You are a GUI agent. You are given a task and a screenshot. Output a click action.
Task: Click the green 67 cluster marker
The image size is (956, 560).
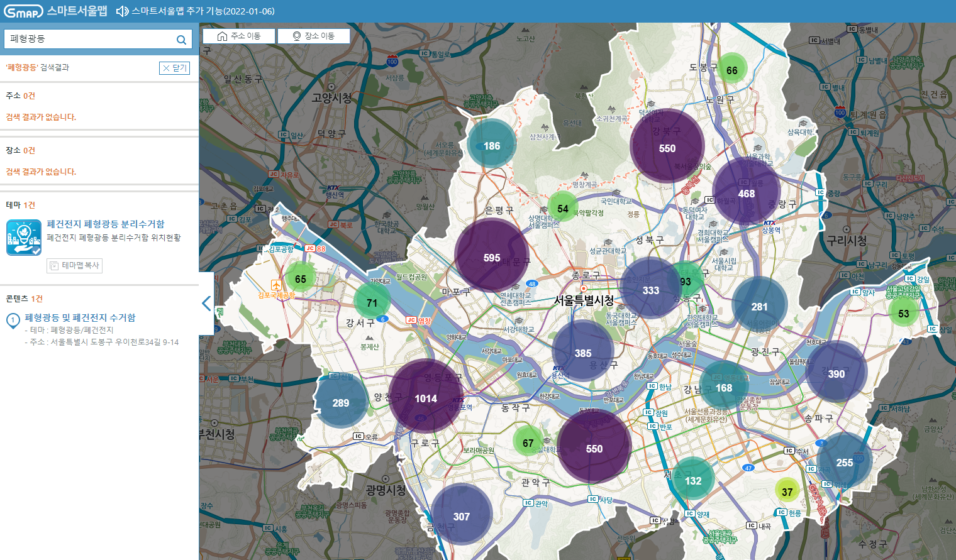pos(528,441)
